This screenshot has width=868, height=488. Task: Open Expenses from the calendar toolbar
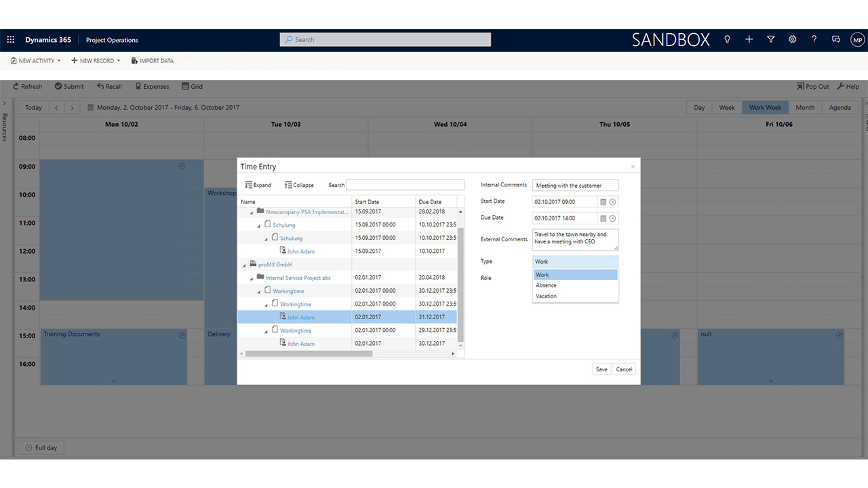click(152, 87)
